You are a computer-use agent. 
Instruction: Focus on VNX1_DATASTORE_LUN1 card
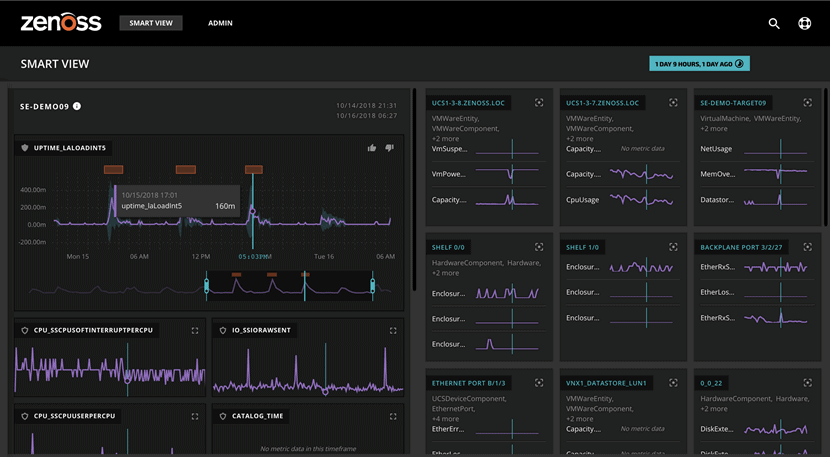click(x=673, y=382)
